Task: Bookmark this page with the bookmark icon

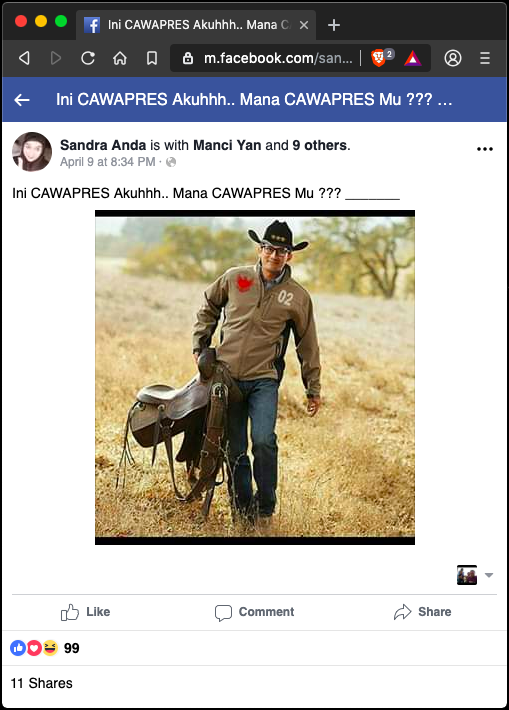Action: tap(152, 58)
